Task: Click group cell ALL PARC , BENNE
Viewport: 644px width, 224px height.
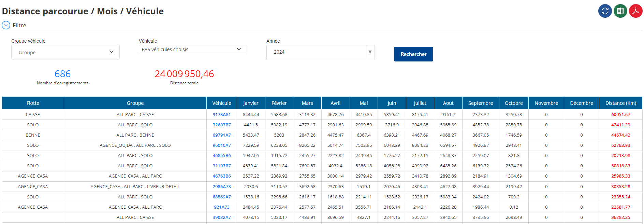Action: pos(135,135)
